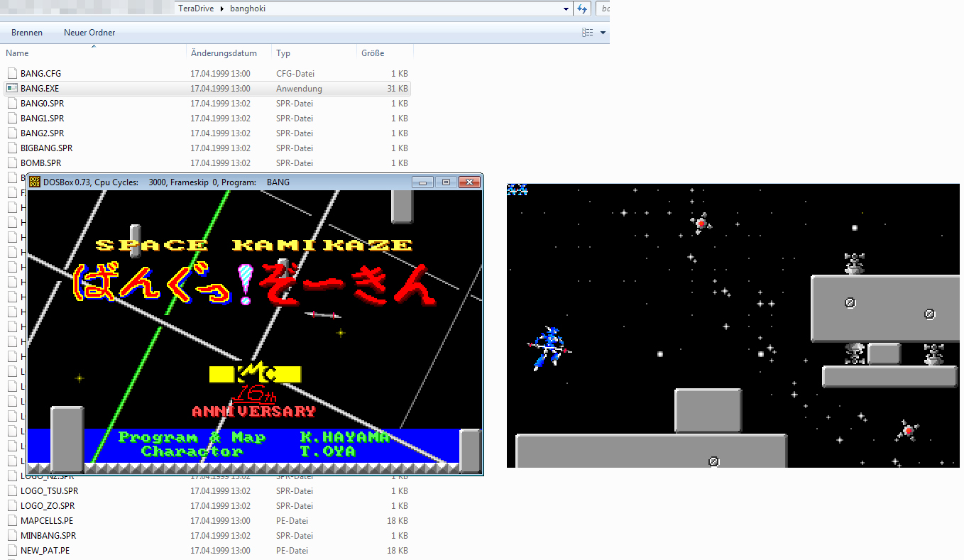Image resolution: width=964 pixels, height=560 pixels.
Task: Sort by the Größe column header
Action: (373, 53)
